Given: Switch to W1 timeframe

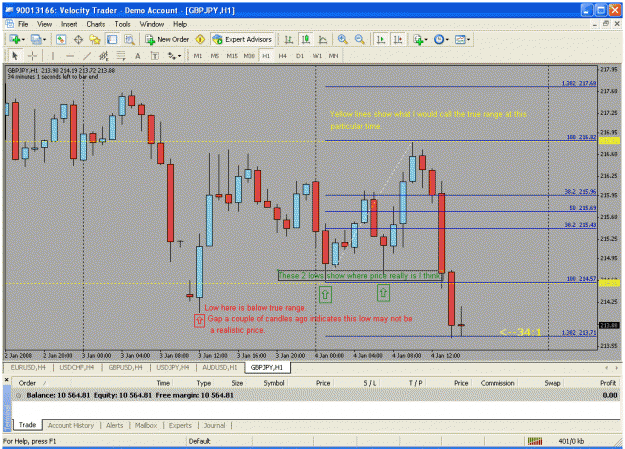Looking at the screenshot, I should click(x=317, y=56).
